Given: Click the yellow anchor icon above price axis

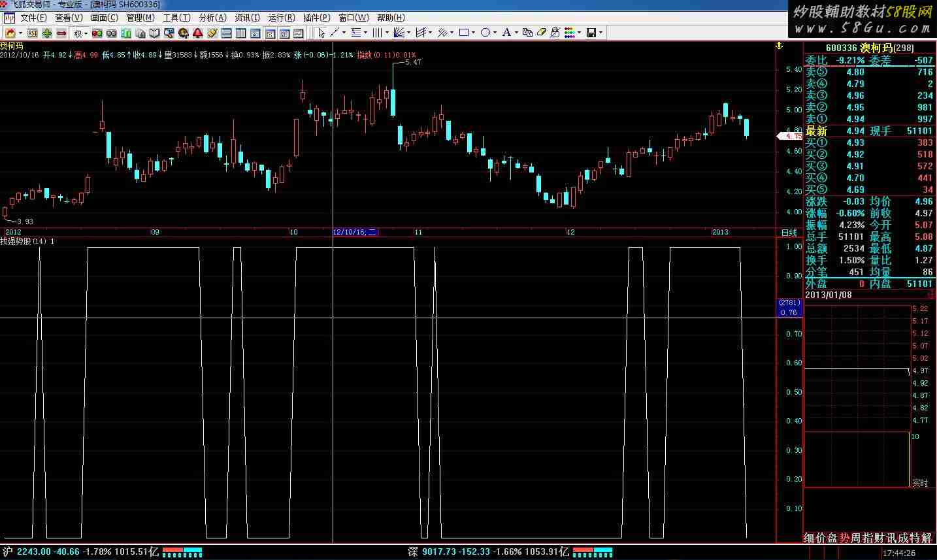Looking at the screenshot, I should pos(779,46).
